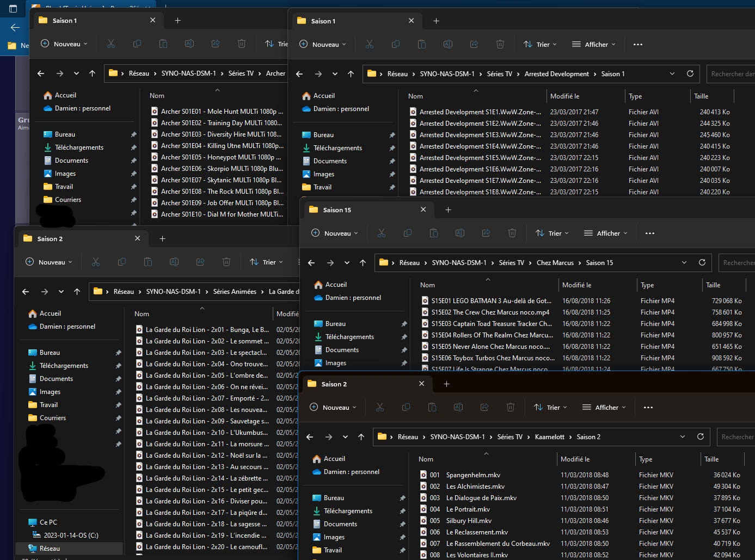Click the Séries TV breadcrumb in the Kaamelott window
This screenshot has width=755, height=560.
pyautogui.click(x=510, y=437)
